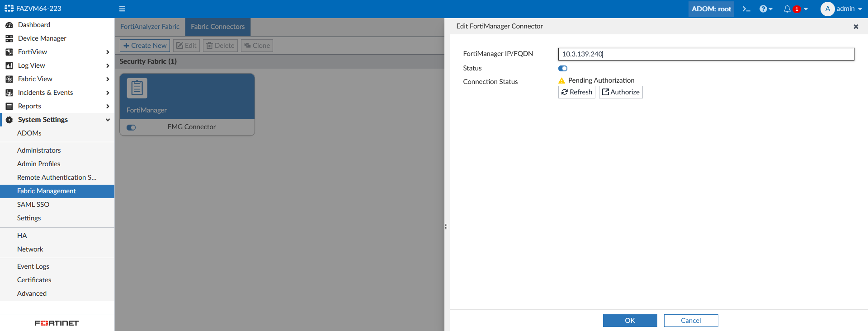Click the FortiManager IP/FQDN input field
Viewport: 868px width, 331px height.
(x=706, y=54)
